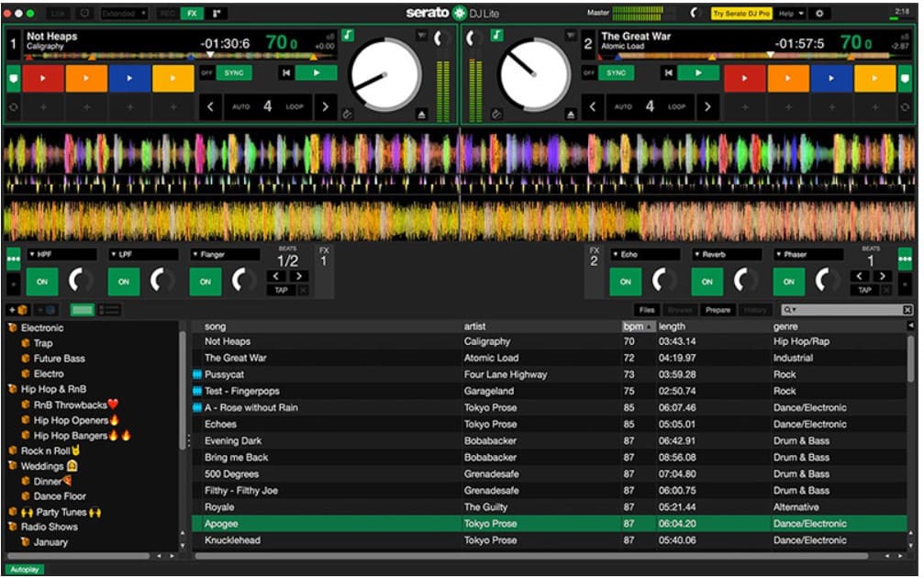Open HPF effect dropdown
The width and height of the screenshot is (924, 578).
[61, 254]
